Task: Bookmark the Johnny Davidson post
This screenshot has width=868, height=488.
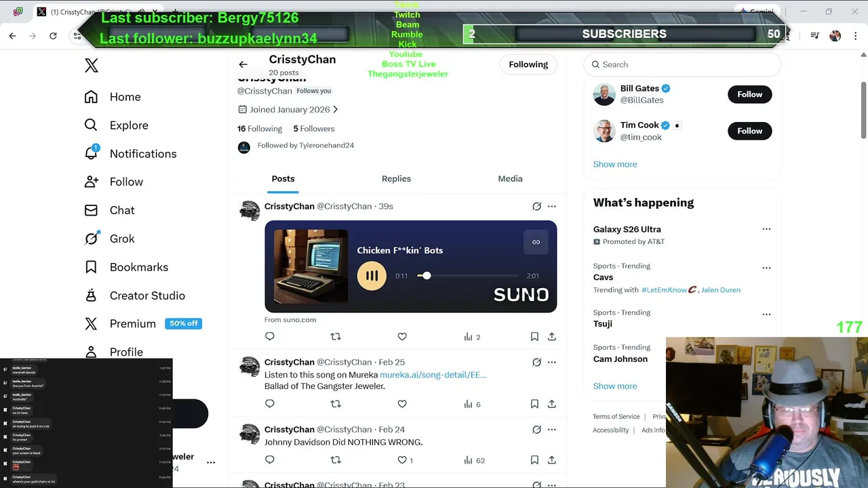Action: (534, 460)
